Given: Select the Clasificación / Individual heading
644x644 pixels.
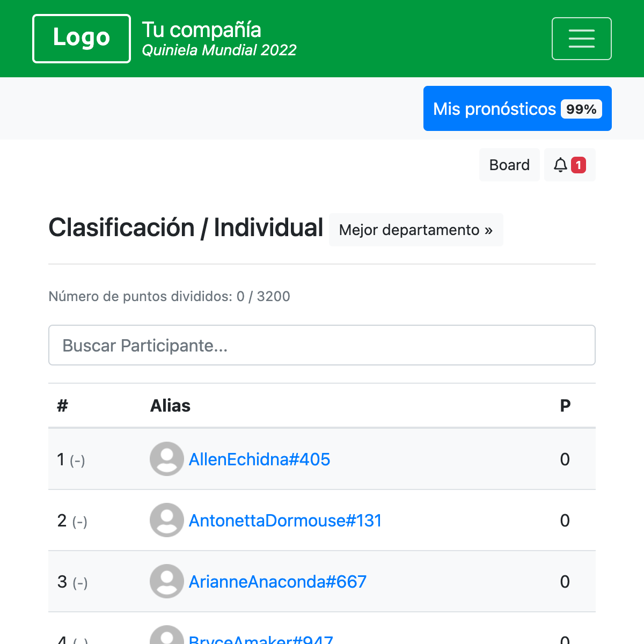Looking at the screenshot, I should tap(185, 228).
